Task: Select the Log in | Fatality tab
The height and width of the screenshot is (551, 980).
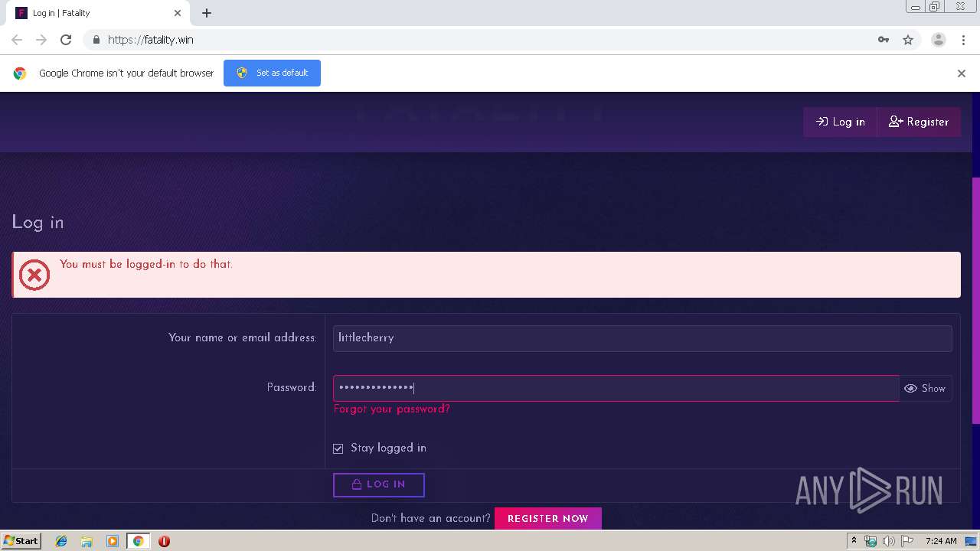Action: click(98, 13)
